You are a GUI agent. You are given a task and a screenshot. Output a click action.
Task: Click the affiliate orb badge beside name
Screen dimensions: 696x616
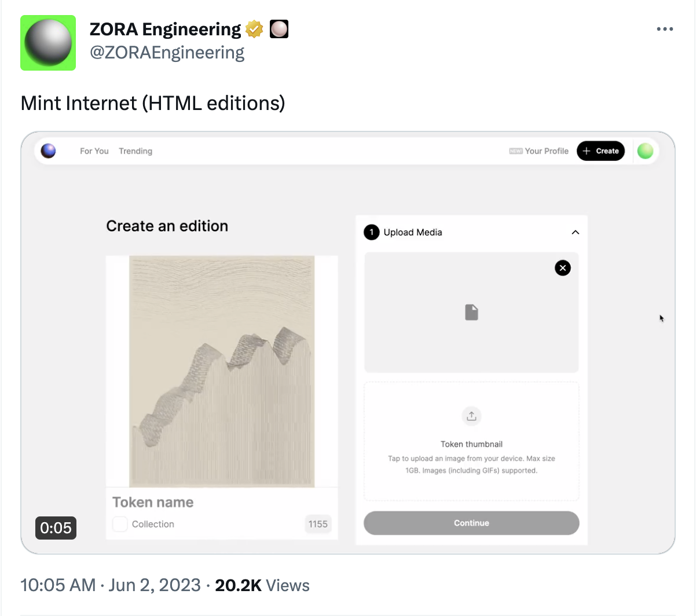(x=279, y=29)
